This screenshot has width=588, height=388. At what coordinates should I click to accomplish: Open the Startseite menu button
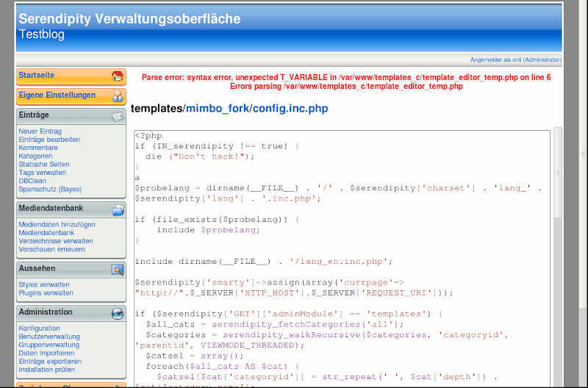pyautogui.click(x=71, y=76)
